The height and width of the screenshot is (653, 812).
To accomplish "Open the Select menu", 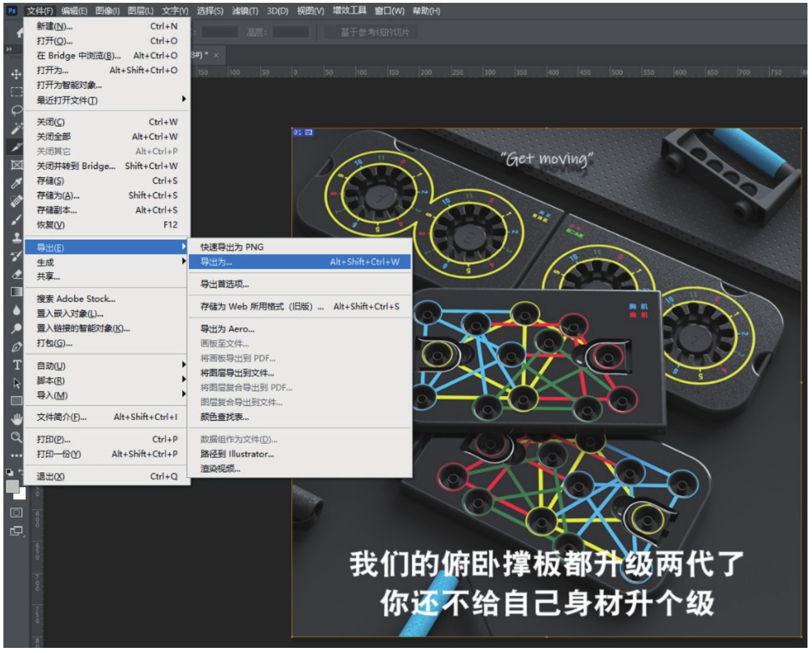I will point(210,11).
